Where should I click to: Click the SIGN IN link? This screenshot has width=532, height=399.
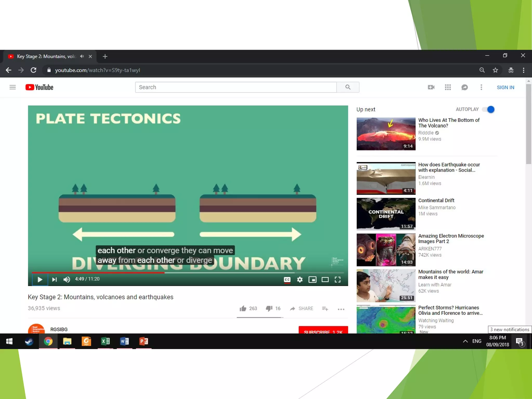(505, 87)
